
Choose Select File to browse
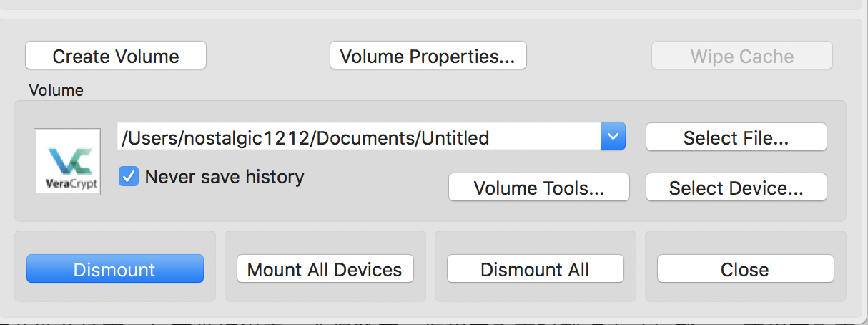(736, 137)
